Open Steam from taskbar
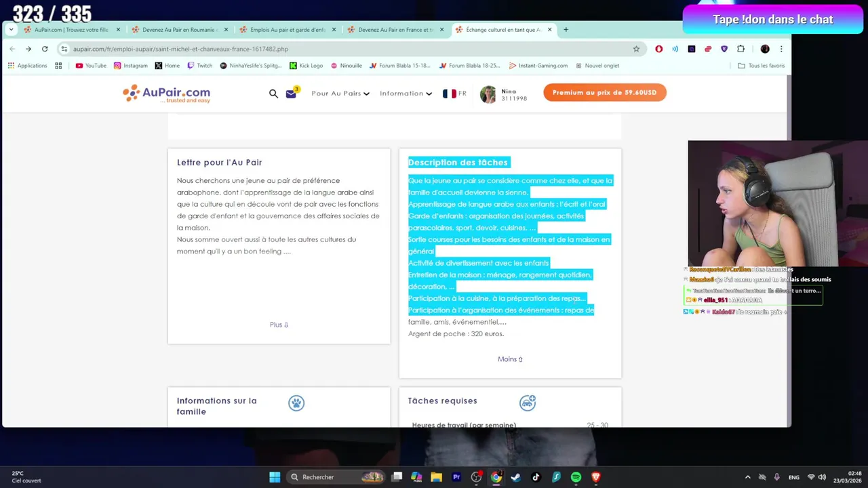 (x=516, y=477)
